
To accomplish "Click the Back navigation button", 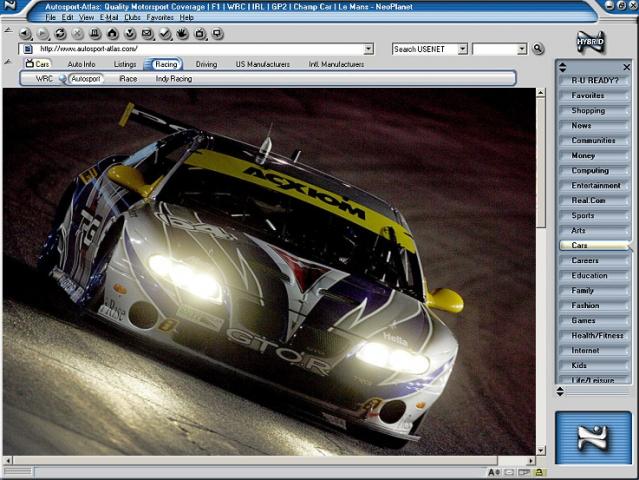I will pyautogui.click(x=25, y=33).
